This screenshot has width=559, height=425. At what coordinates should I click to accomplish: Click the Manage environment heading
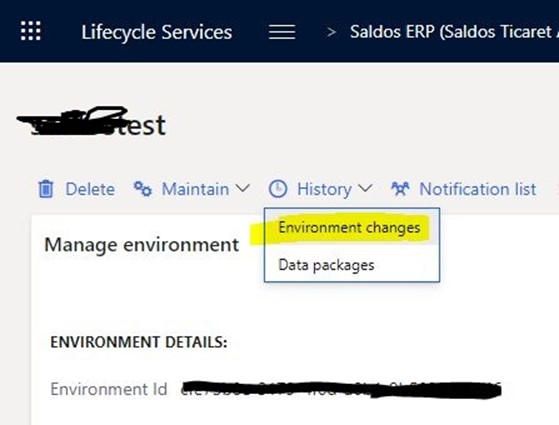[x=142, y=245]
